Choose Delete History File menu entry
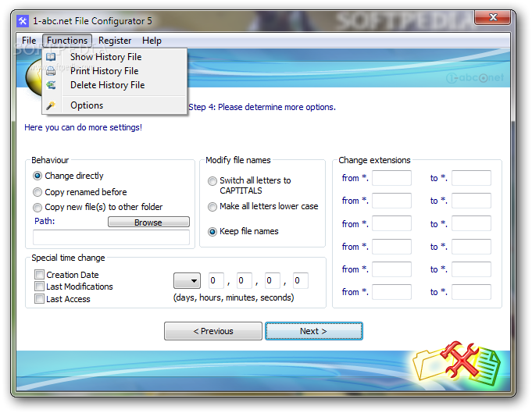This screenshot has height=413, width=532. (x=115, y=85)
